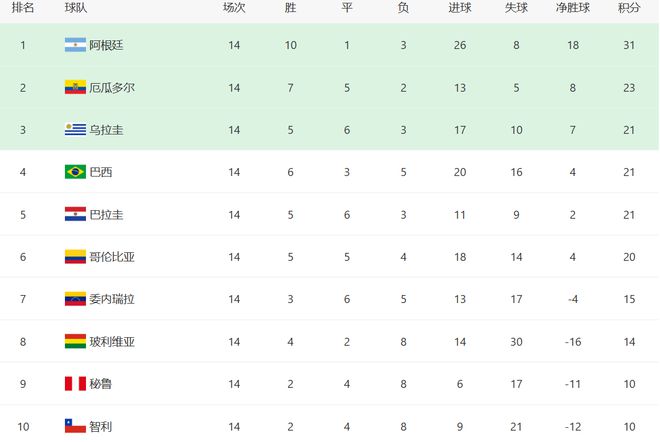The height and width of the screenshot is (442, 660).
Task: Click the Uruguay flag icon
Action: point(75,129)
